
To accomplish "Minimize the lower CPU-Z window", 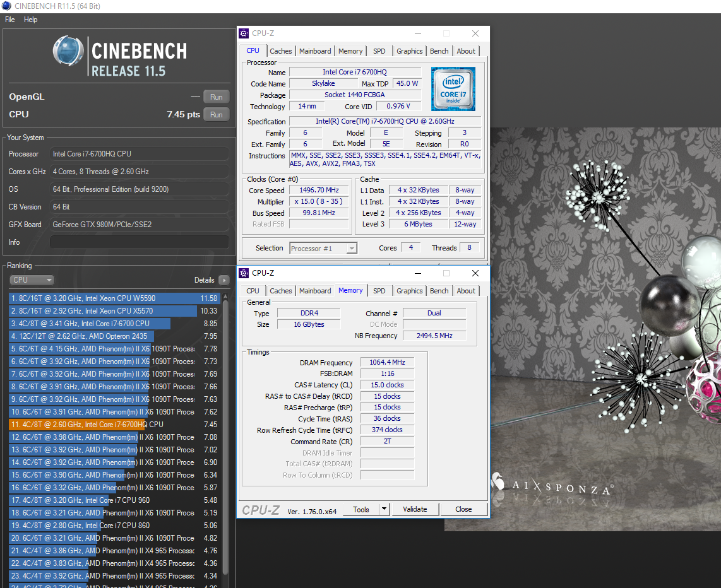I will [x=418, y=273].
